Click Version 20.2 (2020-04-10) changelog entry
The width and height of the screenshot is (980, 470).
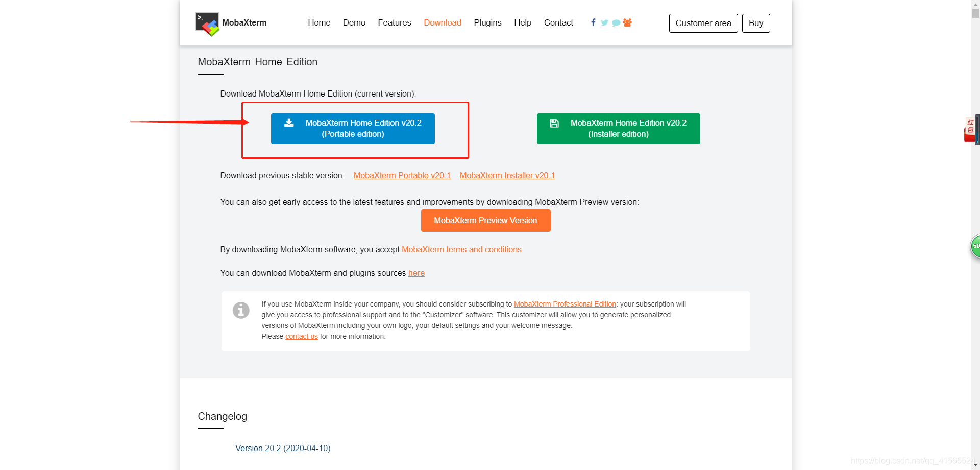tap(283, 448)
